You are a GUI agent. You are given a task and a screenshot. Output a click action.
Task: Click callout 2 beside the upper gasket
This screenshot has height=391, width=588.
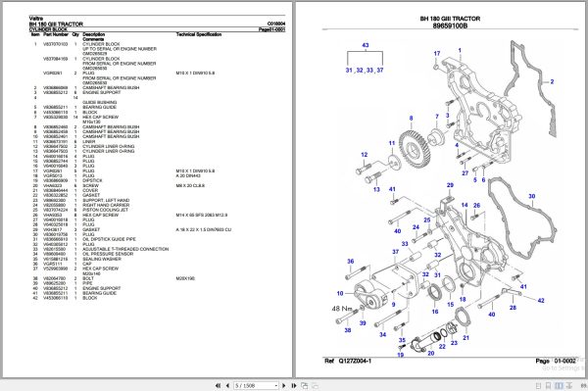tap(552, 81)
